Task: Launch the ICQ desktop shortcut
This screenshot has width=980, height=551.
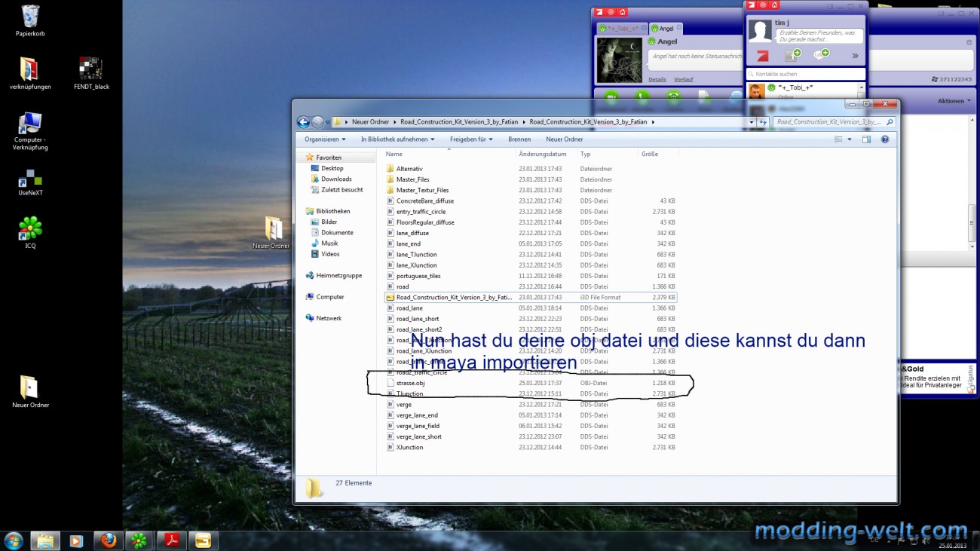Action: pos(30,233)
